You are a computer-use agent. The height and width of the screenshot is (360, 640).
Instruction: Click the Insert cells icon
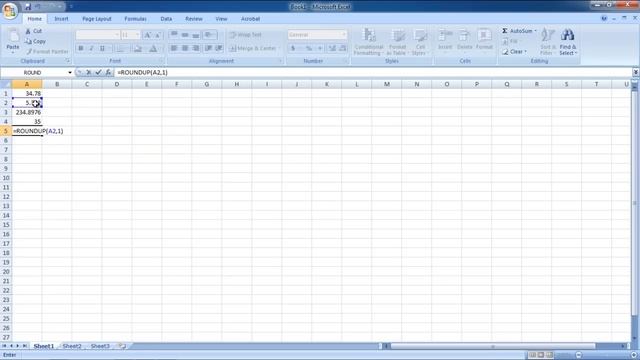tap(445, 36)
